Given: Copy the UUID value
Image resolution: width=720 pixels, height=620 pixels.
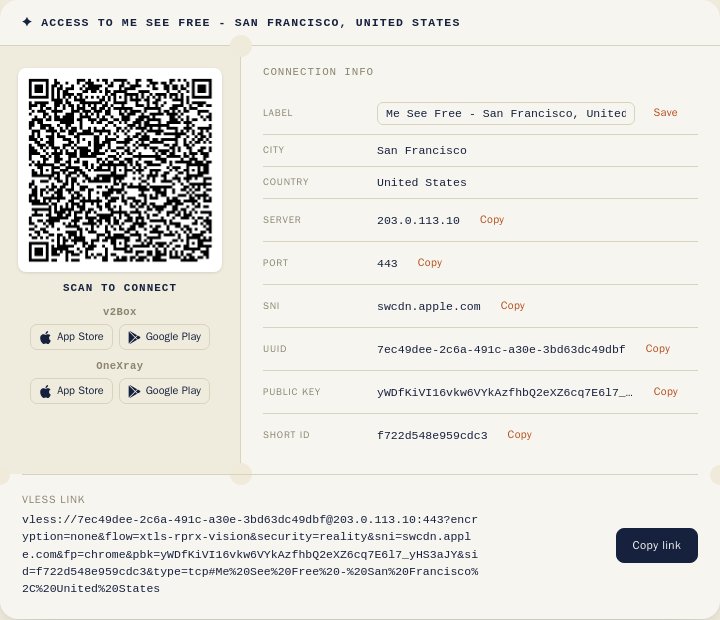Looking at the screenshot, I should click(658, 349).
